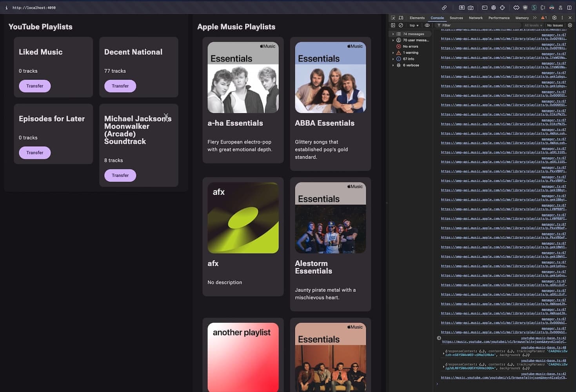Open the ABBA Essentials cover thumbnail

[x=330, y=78]
